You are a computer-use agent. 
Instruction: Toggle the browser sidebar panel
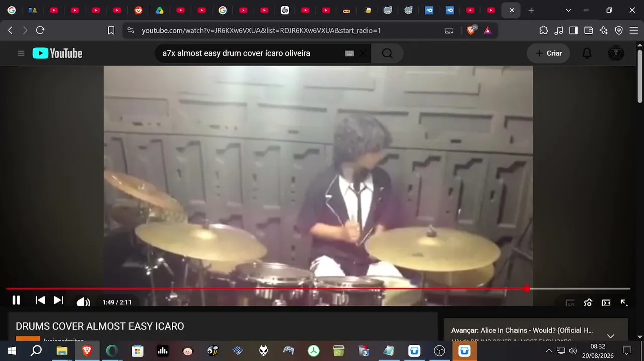(573, 30)
